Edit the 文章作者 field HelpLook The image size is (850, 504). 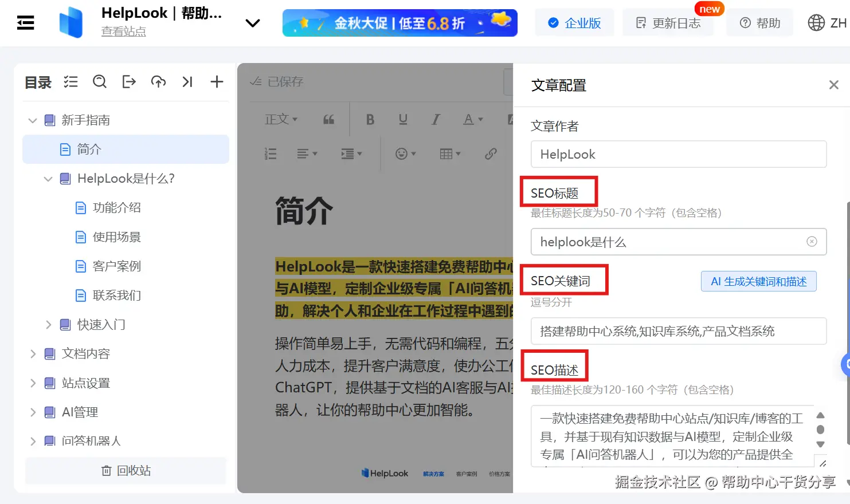pyautogui.click(x=679, y=154)
